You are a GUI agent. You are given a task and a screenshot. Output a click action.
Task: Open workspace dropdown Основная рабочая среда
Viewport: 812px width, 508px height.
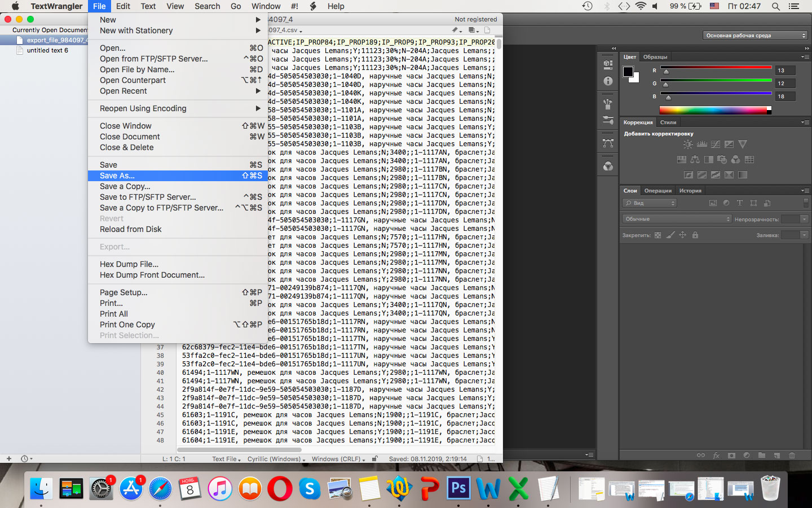(756, 36)
